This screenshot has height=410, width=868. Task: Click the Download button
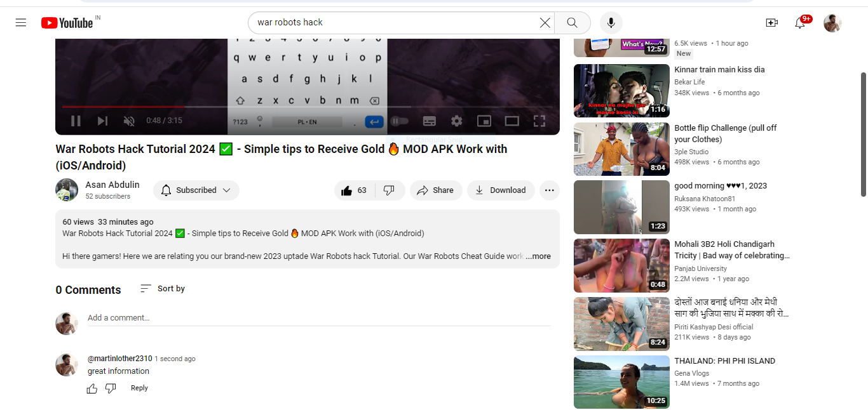click(501, 190)
